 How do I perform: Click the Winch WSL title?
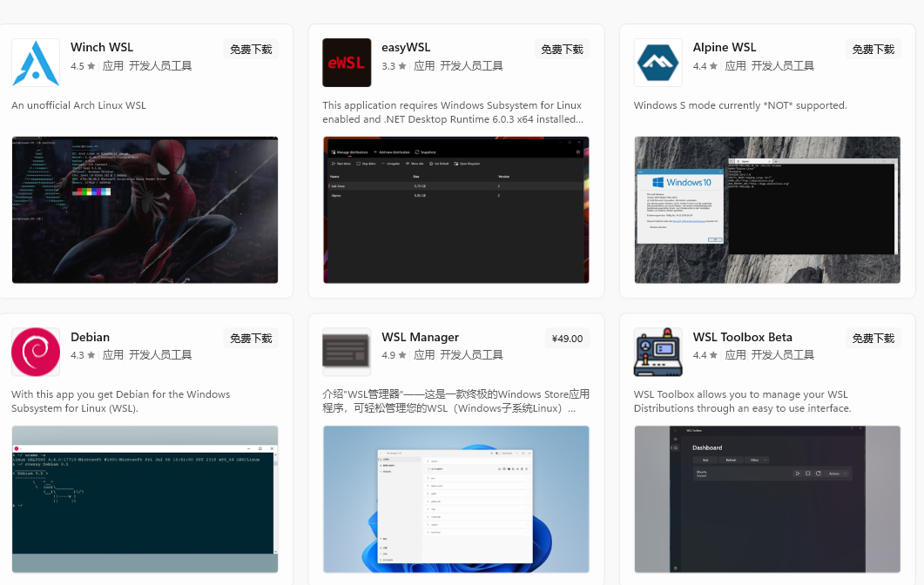pyautogui.click(x=102, y=47)
